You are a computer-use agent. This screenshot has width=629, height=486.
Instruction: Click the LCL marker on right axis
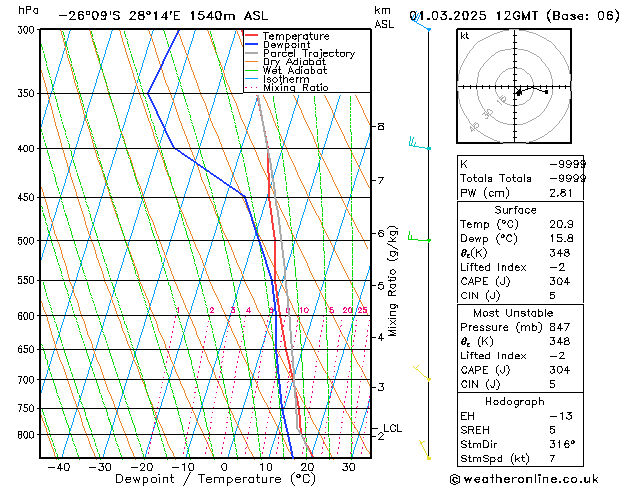point(392,428)
